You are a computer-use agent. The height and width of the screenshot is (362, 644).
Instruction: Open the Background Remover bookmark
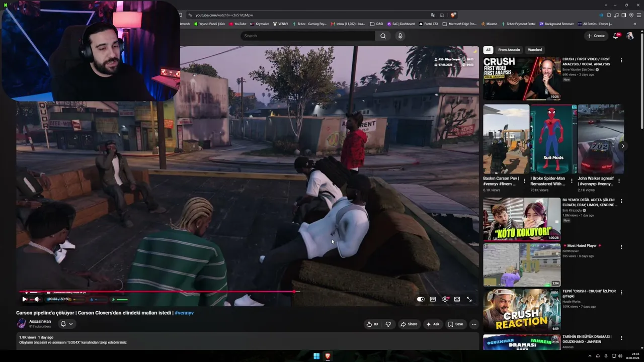coord(556,24)
